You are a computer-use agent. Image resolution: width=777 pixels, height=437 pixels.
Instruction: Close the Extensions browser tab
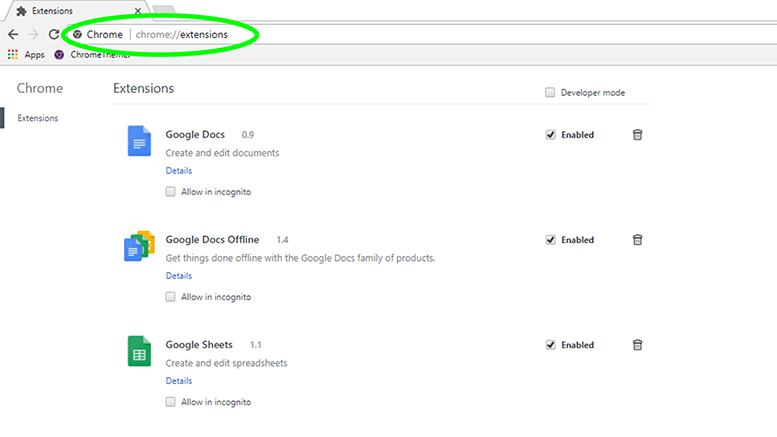pyautogui.click(x=138, y=11)
